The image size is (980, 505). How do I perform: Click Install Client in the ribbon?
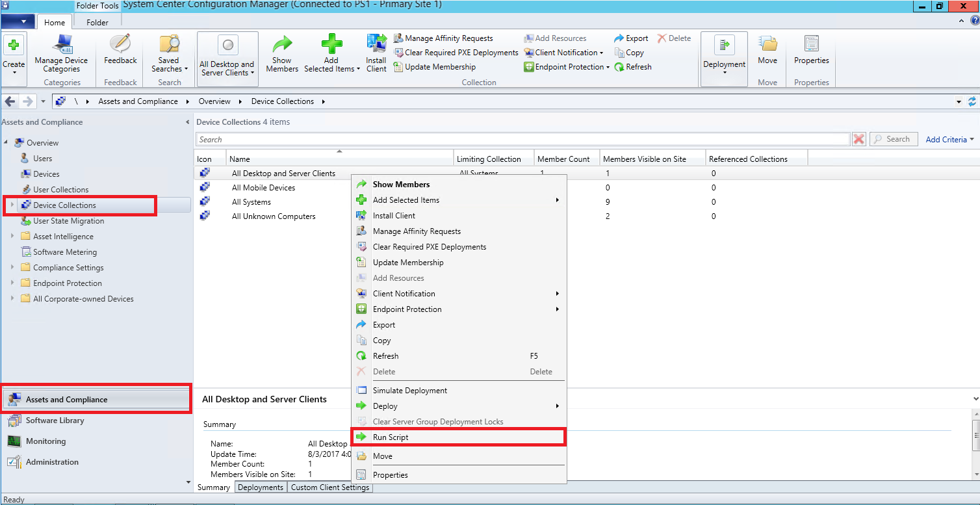click(x=376, y=53)
